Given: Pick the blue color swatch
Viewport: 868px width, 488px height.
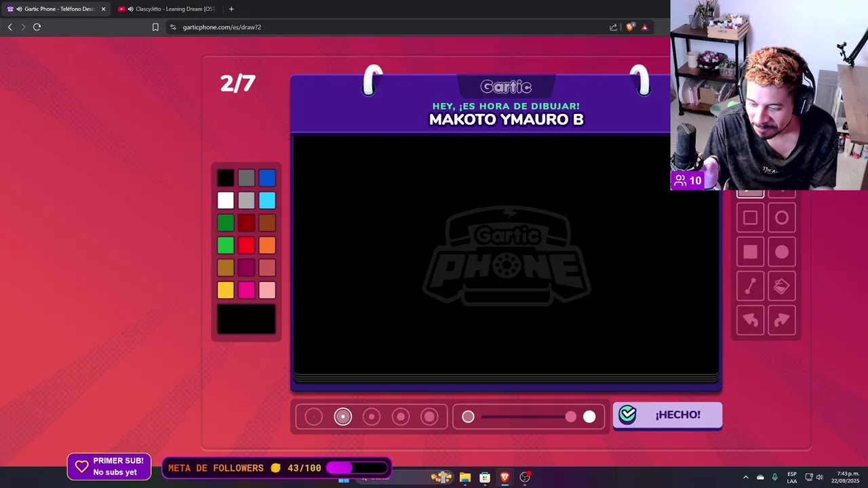Looking at the screenshot, I should pyautogui.click(x=267, y=178).
